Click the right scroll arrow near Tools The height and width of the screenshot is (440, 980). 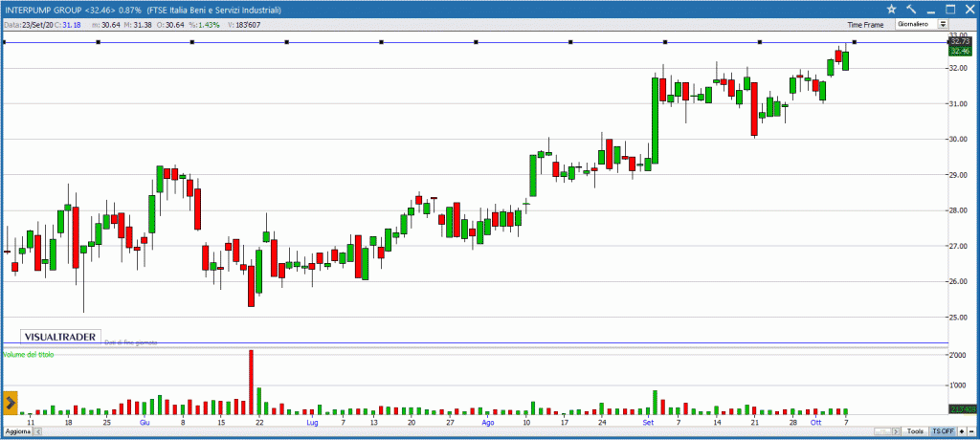click(896, 432)
